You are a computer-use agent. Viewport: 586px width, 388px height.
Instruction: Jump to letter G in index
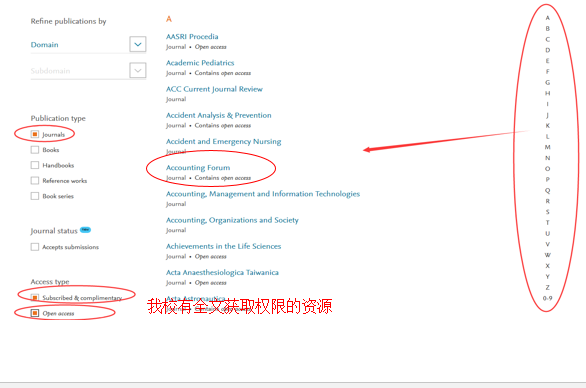(548, 82)
